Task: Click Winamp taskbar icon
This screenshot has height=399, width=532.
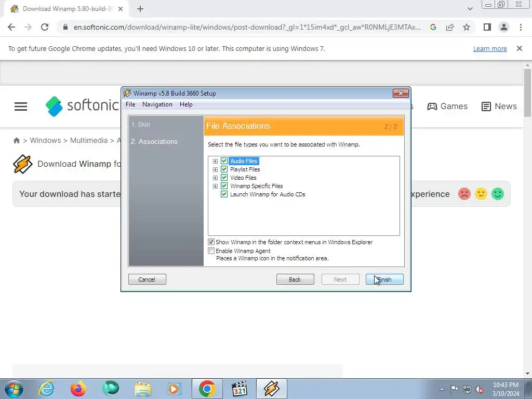Action: pyautogui.click(x=271, y=389)
